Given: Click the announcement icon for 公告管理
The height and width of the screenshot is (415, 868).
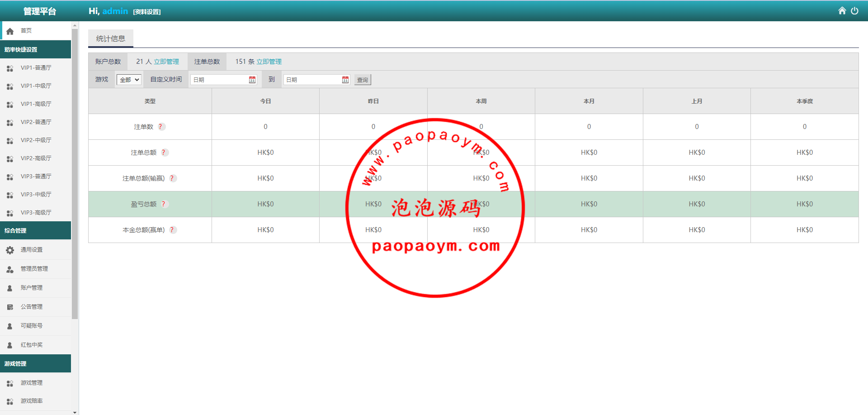Looking at the screenshot, I should point(10,307).
